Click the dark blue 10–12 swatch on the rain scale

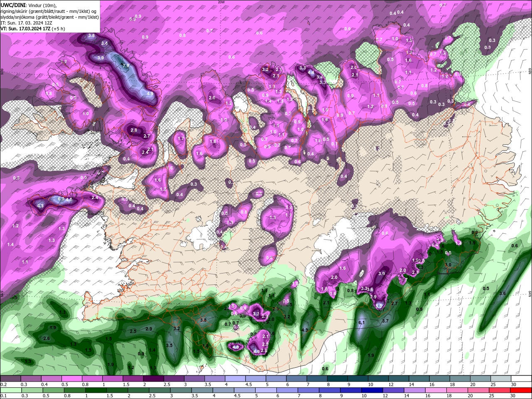(372, 390)
